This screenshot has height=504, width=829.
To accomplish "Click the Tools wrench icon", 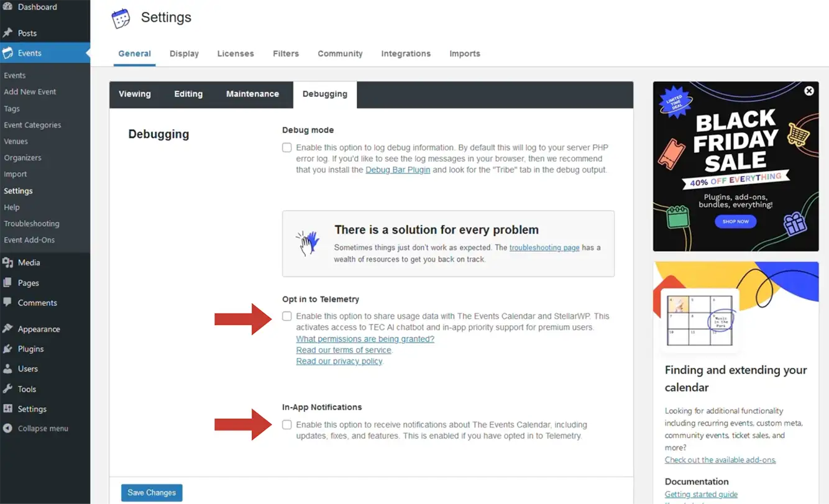I will tap(7, 389).
